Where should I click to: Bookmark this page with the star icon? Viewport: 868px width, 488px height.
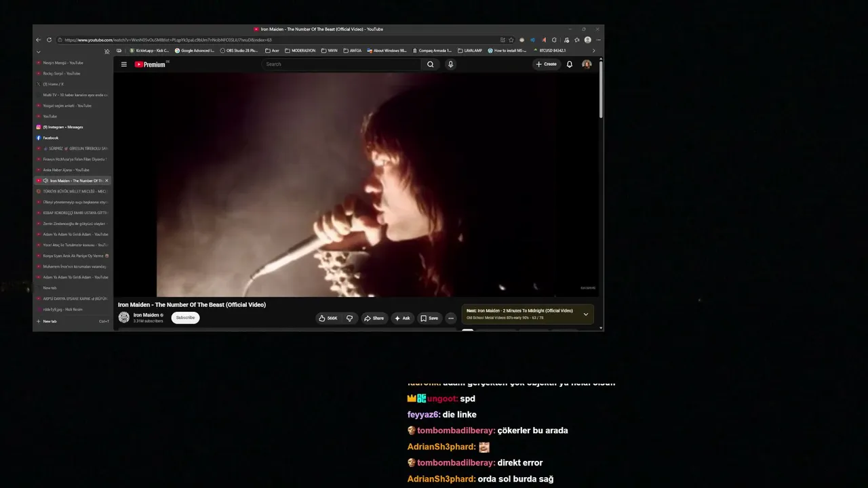pyautogui.click(x=511, y=40)
